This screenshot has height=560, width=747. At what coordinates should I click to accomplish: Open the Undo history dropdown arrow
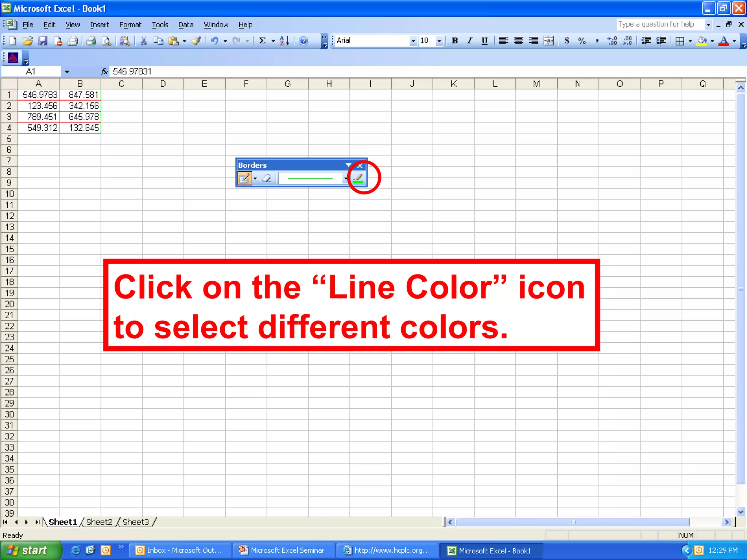click(x=225, y=41)
